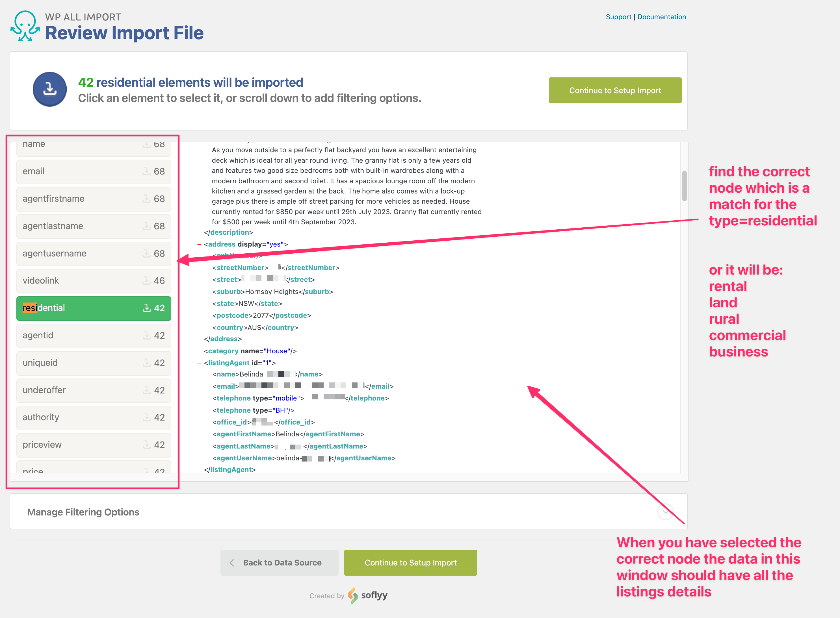Collapse the listingAgent XML node
This screenshot has height=618, width=840.
click(x=199, y=363)
